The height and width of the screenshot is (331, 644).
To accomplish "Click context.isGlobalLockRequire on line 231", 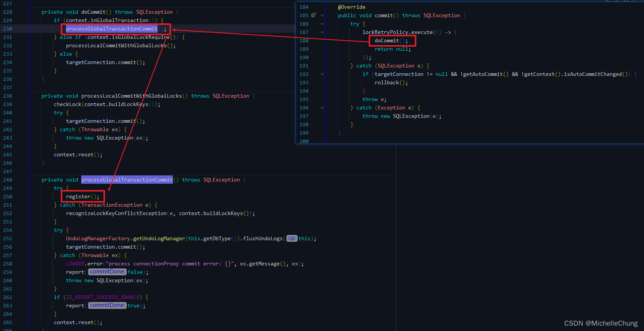I will point(129,37).
